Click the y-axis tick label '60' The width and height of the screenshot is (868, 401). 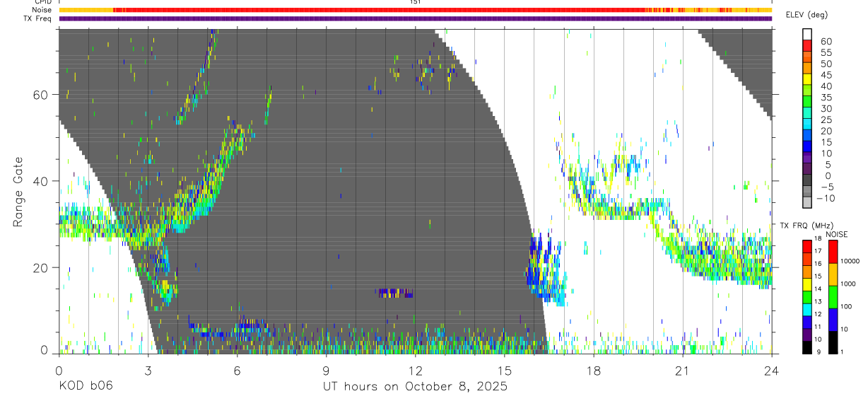click(42, 95)
